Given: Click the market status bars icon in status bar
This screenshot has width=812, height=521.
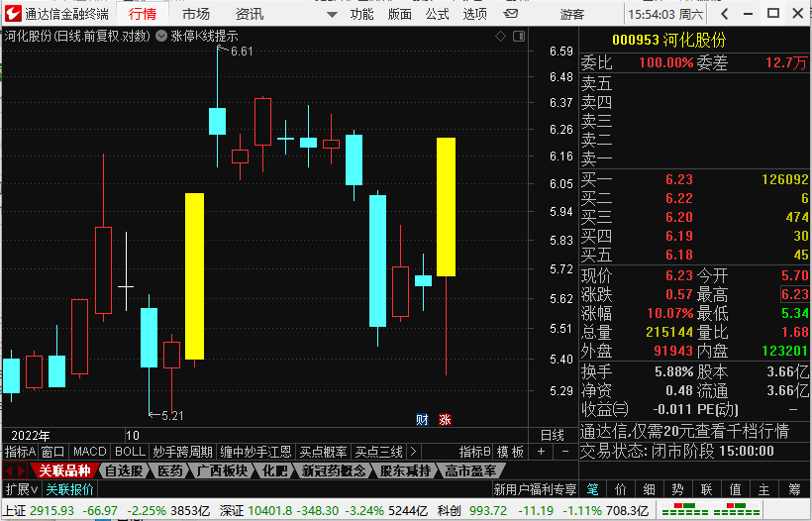Looking at the screenshot, I should coord(710,510).
